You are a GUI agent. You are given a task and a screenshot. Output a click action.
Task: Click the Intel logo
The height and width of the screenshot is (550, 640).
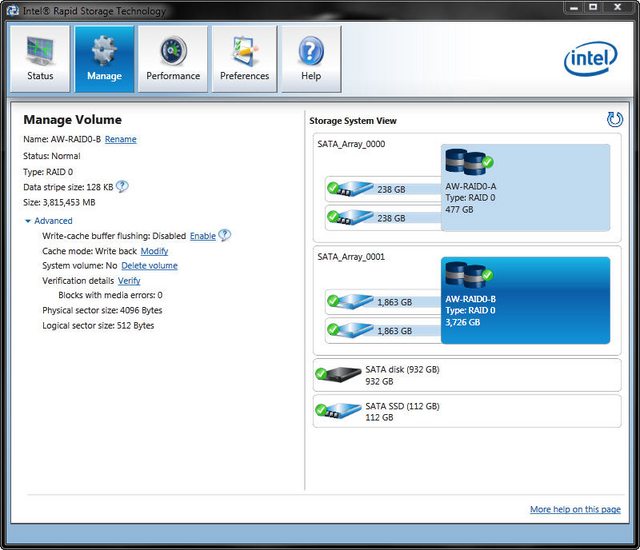(x=591, y=59)
